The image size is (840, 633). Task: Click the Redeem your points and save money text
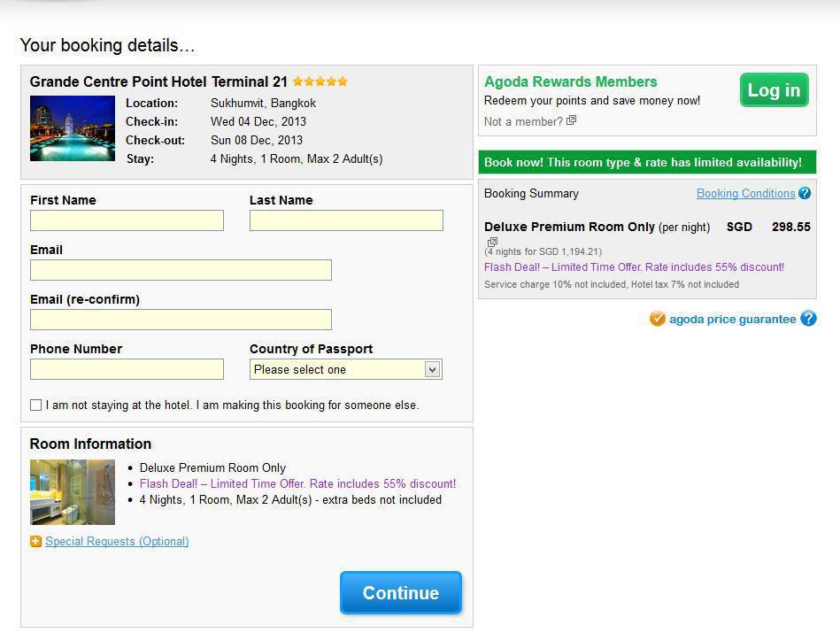tap(592, 101)
